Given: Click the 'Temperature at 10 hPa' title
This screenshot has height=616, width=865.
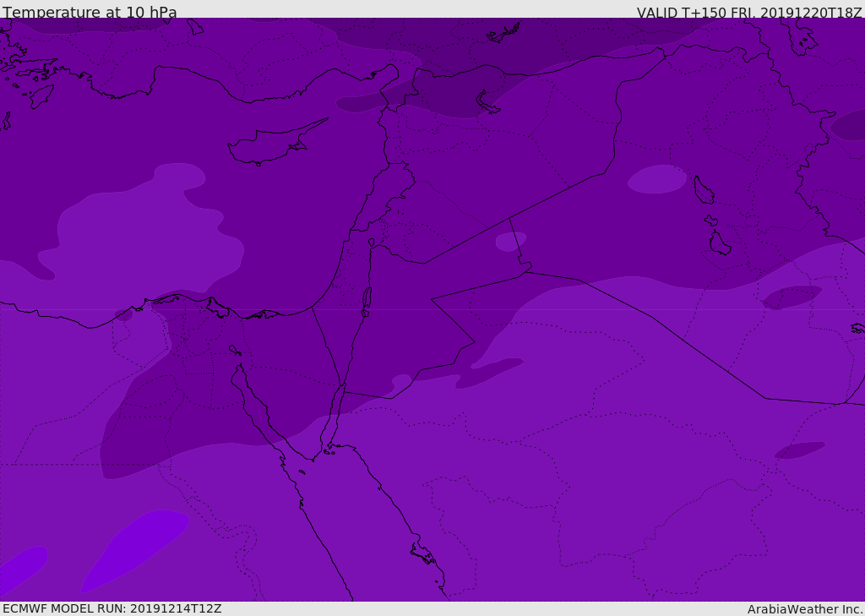Looking at the screenshot, I should pyautogui.click(x=90, y=12).
